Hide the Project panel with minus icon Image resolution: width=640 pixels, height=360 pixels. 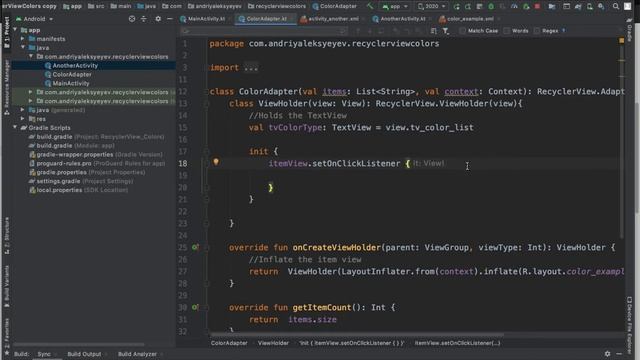170,19
